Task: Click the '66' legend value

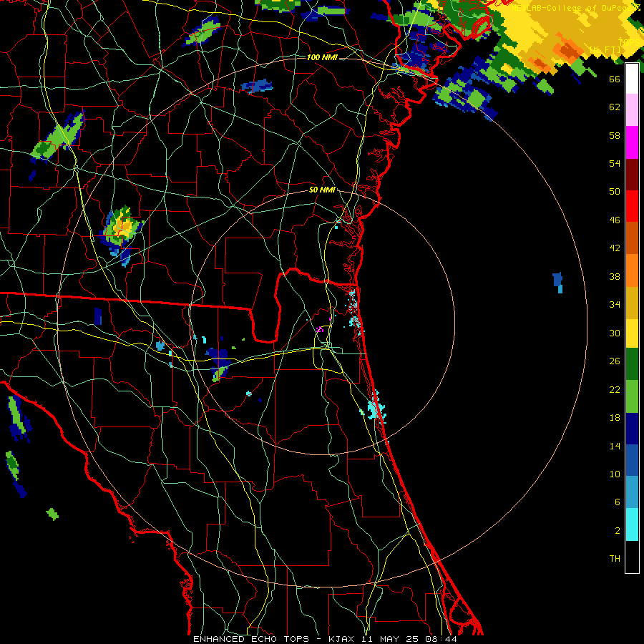Action: click(x=615, y=79)
